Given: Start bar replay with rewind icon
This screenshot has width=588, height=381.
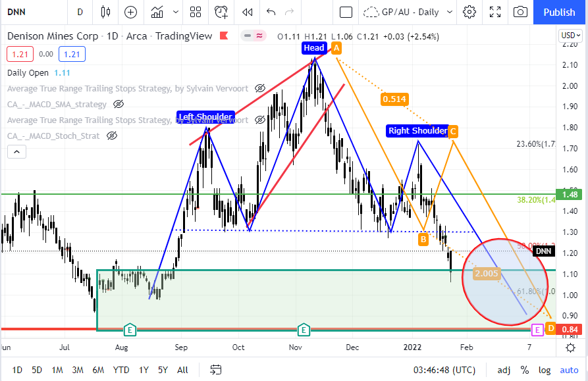Looking at the screenshot, I should (x=247, y=13).
